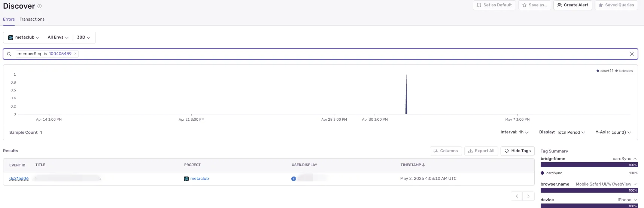
Task: Click the magnifier search icon
Action: pyautogui.click(x=9, y=54)
